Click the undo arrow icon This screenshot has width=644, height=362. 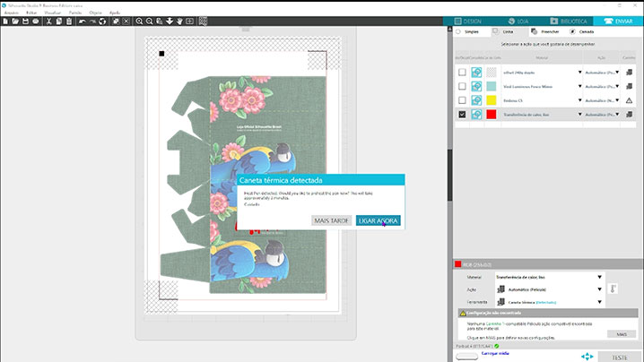point(82,21)
